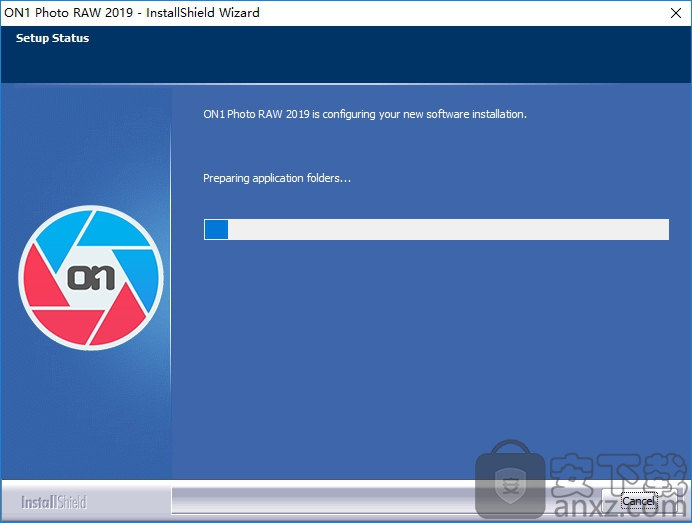Click the 'ON1 Photo RAW 2019' window title
The width and height of the screenshot is (692, 523).
pos(132,12)
